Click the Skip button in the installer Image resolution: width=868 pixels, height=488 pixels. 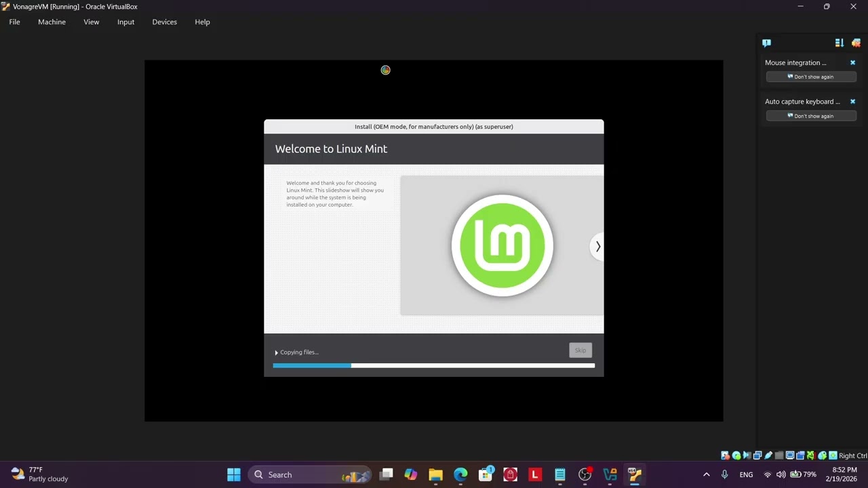pyautogui.click(x=580, y=350)
